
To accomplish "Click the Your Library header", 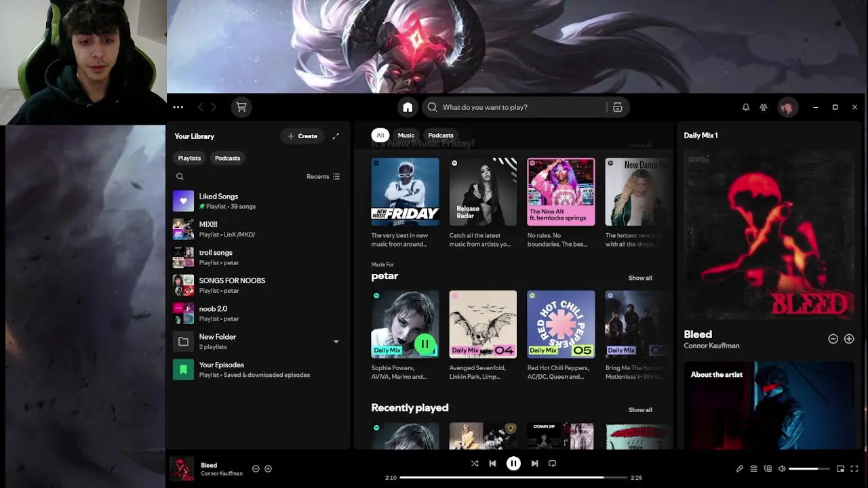I will [194, 136].
